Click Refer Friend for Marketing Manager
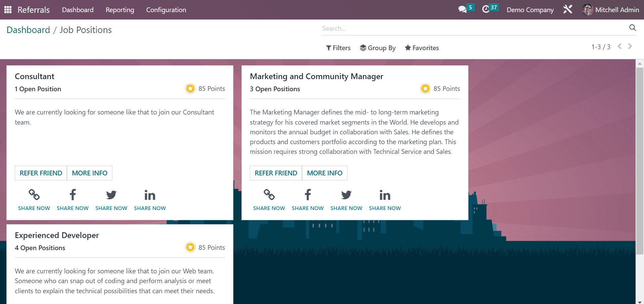644x304 pixels. tap(276, 173)
